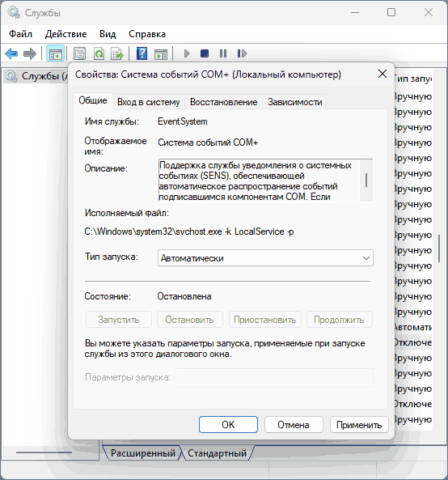Open the Действие menu
The width and height of the screenshot is (448, 480).
click(66, 34)
